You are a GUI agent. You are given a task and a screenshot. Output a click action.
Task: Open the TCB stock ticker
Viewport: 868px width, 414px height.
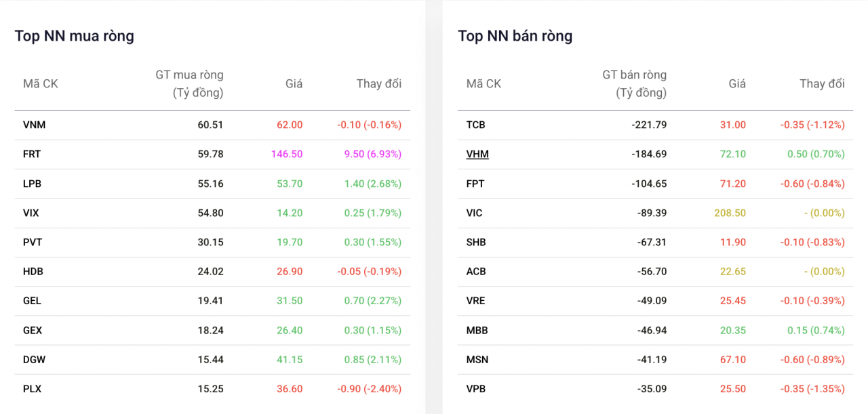click(476, 125)
